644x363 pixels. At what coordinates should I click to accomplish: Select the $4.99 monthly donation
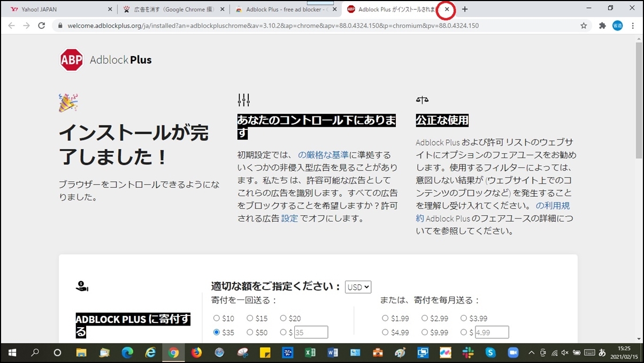point(385,332)
